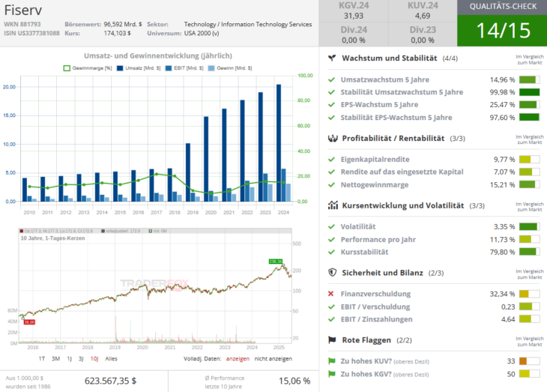Click Finanzverschuldung market comparison bar

tap(529, 294)
